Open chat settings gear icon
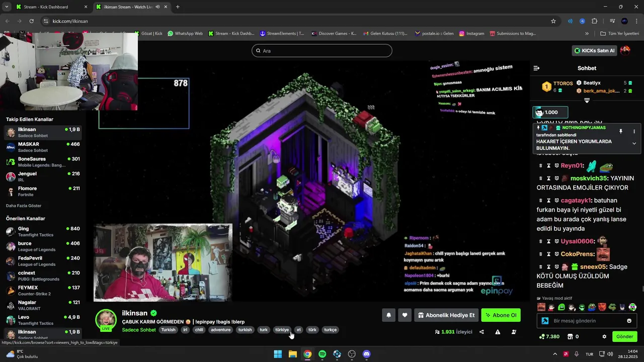 604,336
